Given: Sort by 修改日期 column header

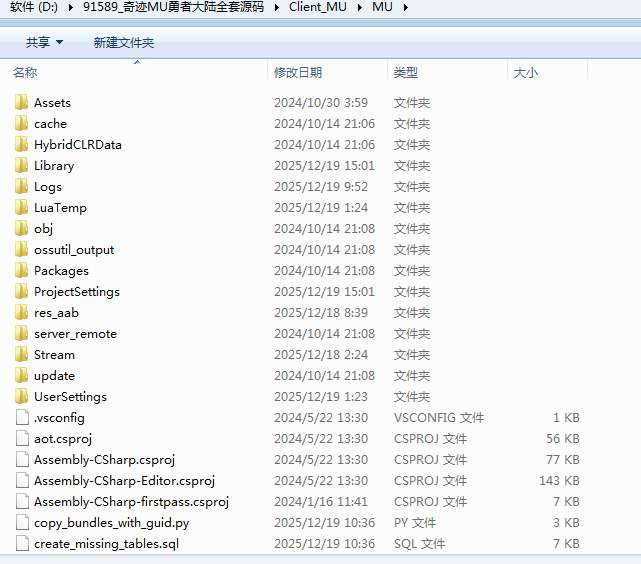Looking at the screenshot, I should (298, 73).
